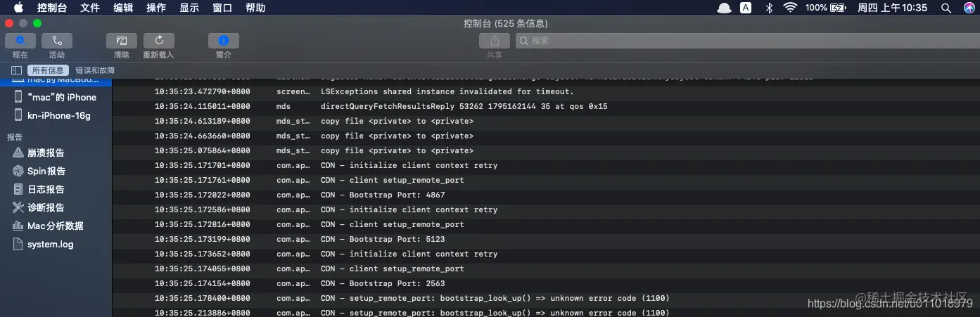The height and width of the screenshot is (317, 980).
Task: Click the search (搜索) field
Action: click(x=747, y=41)
